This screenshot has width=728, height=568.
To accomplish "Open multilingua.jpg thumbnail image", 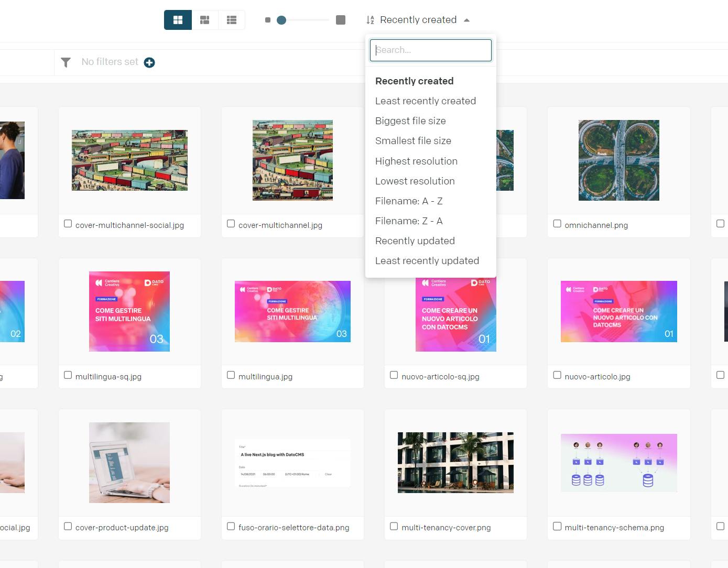I will [x=292, y=311].
